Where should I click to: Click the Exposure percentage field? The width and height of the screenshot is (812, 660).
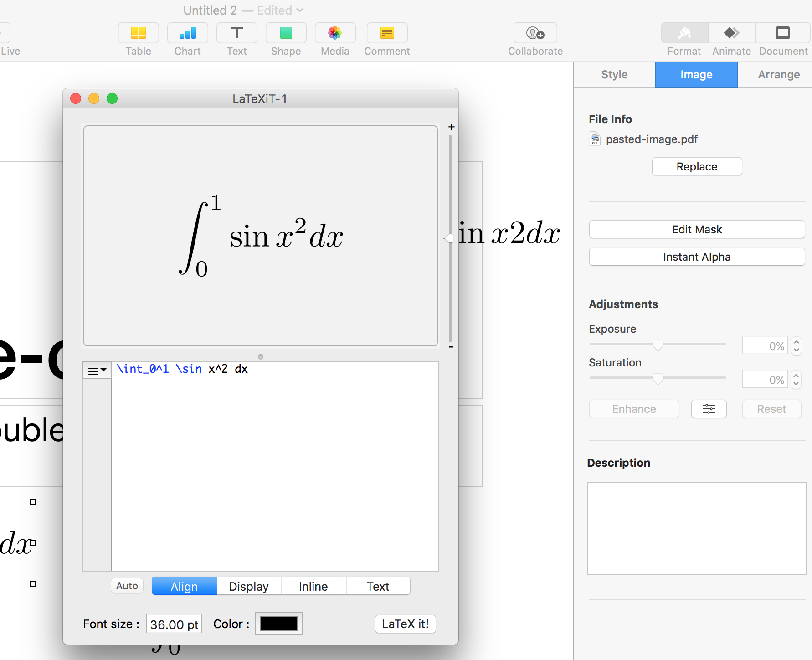[x=766, y=345]
